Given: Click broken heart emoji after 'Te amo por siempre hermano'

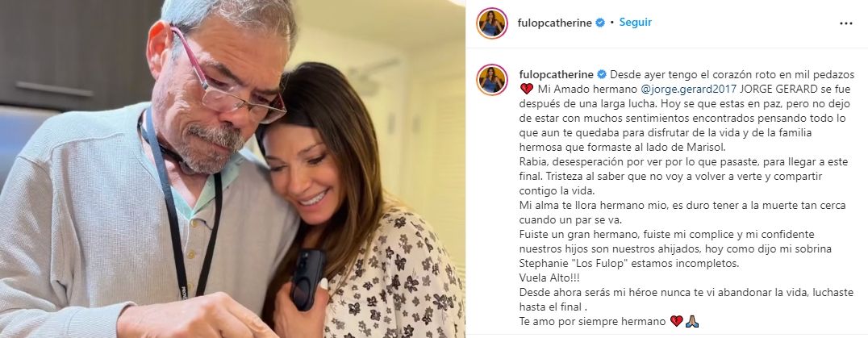Looking at the screenshot, I should tap(676, 321).
